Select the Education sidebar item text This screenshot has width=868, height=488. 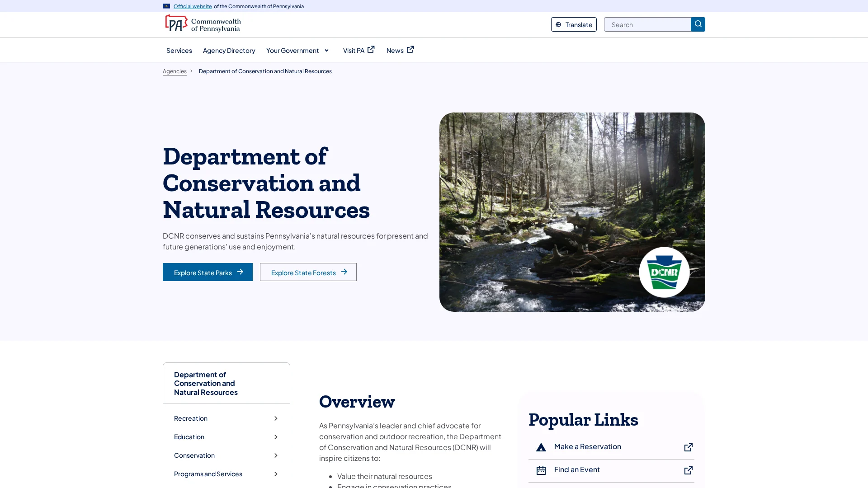tap(189, 437)
